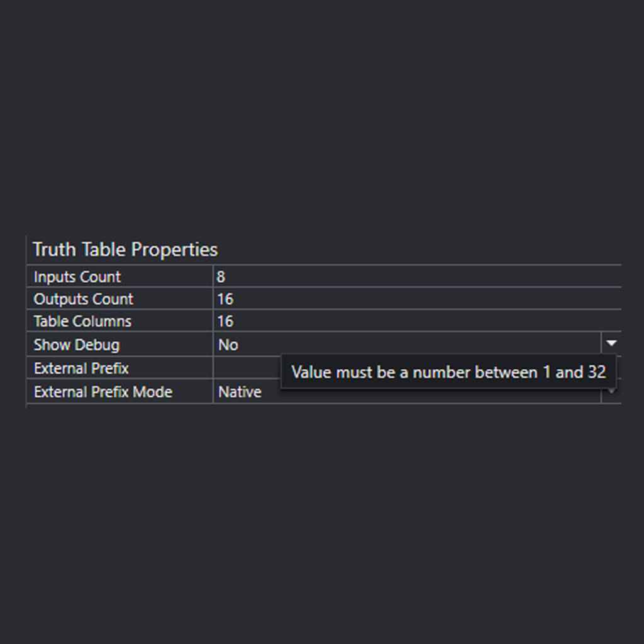This screenshot has width=644, height=644.
Task: Open the Show Debug dropdown arrow
Action: coord(611,344)
